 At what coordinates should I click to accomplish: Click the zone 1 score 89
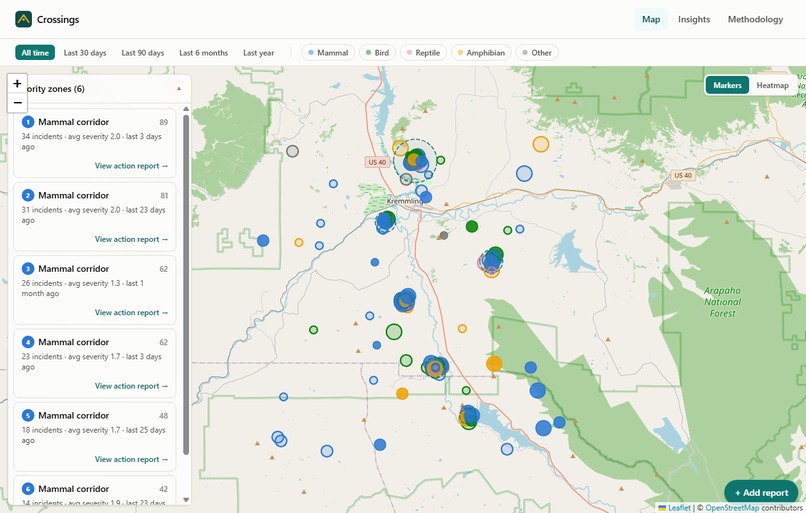163,122
